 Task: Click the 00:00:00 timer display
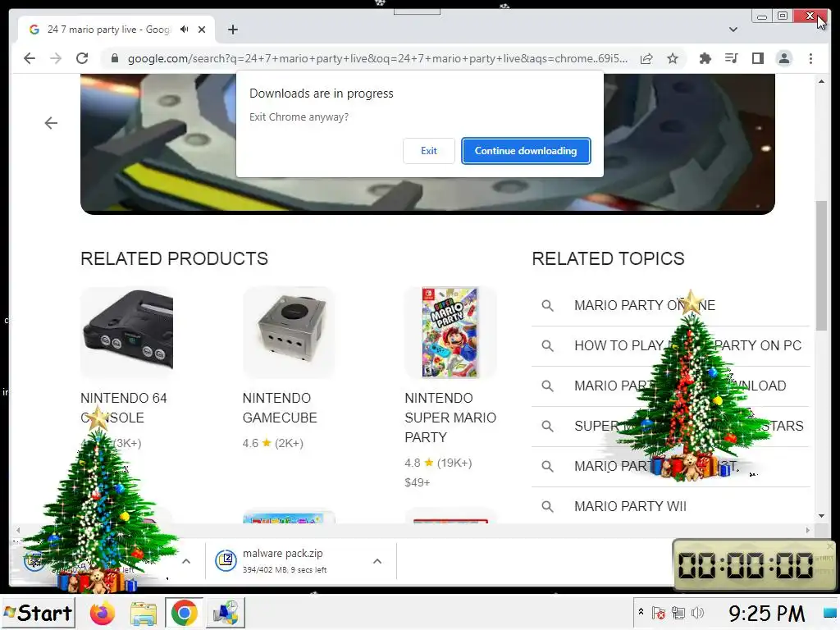[x=745, y=565]
